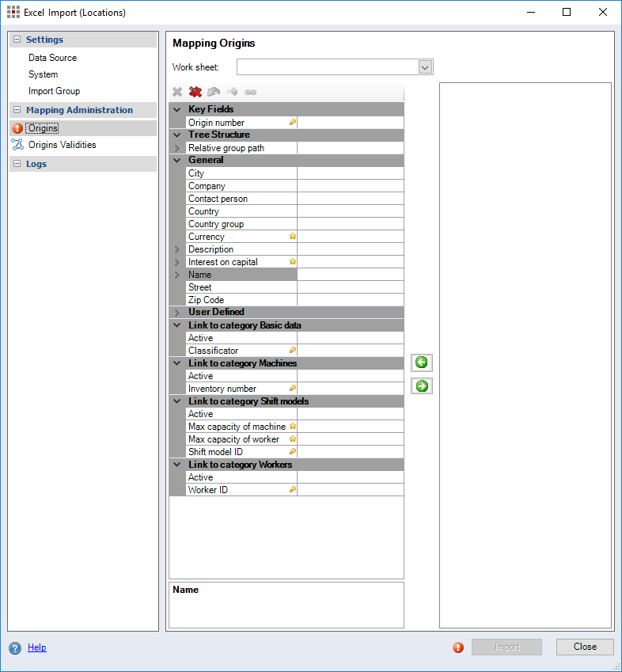Screen dimensions: 622x672
Task: Click red error icon beside Import button
Action: tap(458, 647)
